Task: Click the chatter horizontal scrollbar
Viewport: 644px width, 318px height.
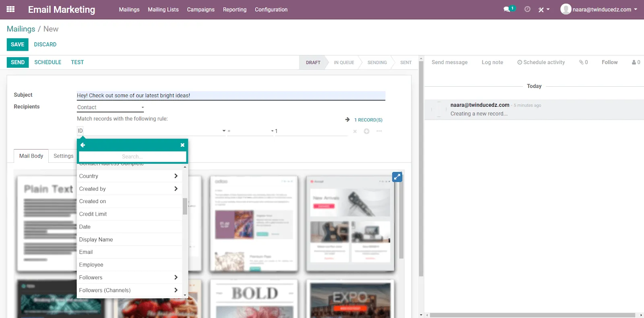Action: pyautogui.click(x=532, y=315)
